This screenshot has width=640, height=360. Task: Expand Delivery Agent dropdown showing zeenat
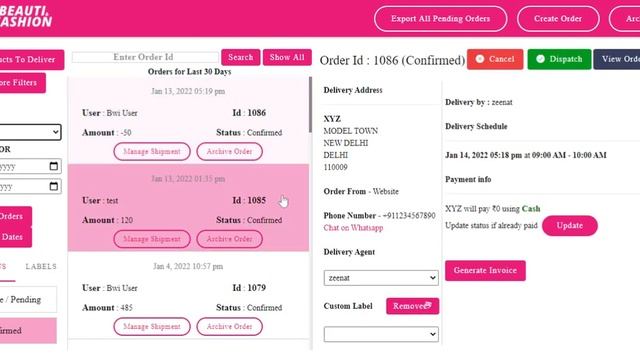(x=381, y=278)
